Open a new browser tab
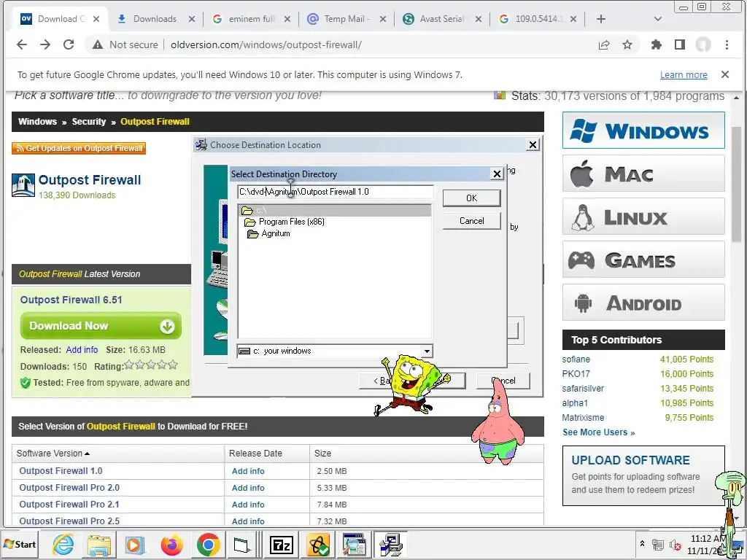The height and width of the screenshot is (560, 747). click(x=601, y=19)
